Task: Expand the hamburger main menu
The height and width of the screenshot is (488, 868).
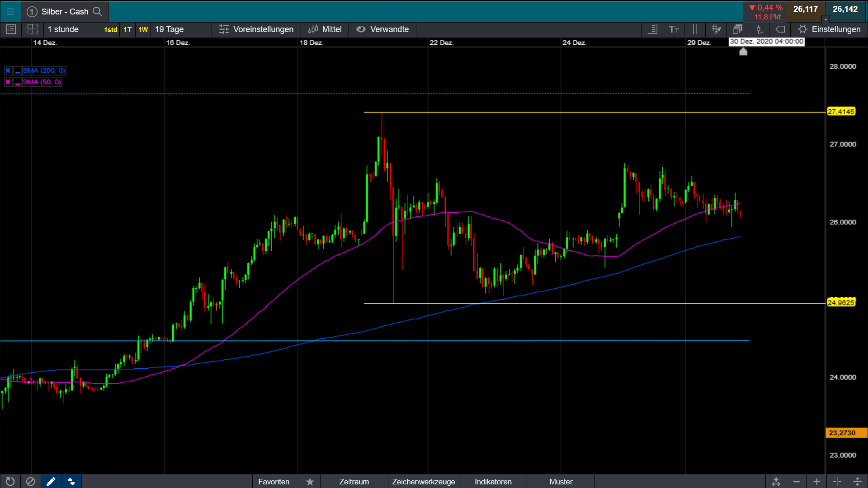Action: pos(10,11)
